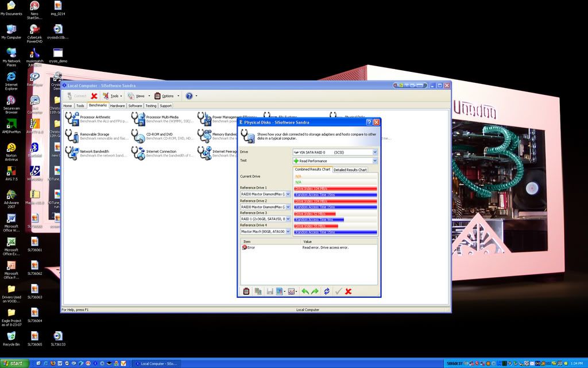
Task: Select the AVG 7.5 desktop icon
Action: pyautogui.click(x=11, y=174)
